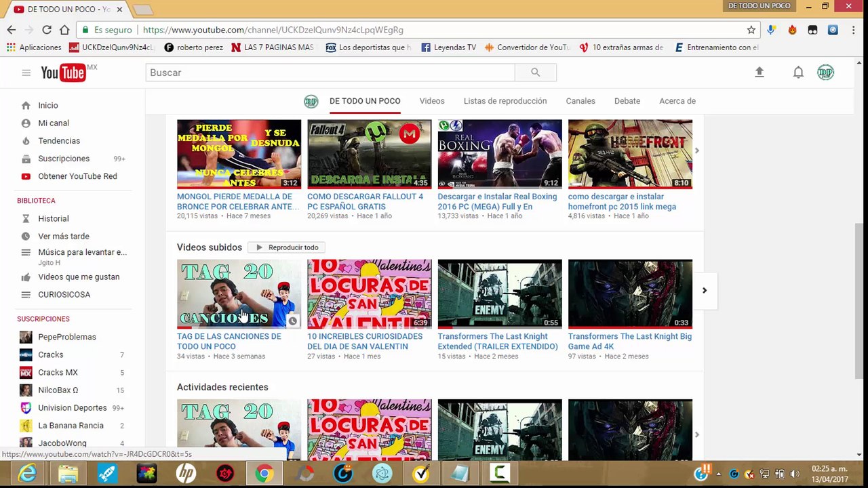Open Transformers The Last Knight Extended title
The image size is (868, 488).
pyautogui.click(x=498, y=341)
